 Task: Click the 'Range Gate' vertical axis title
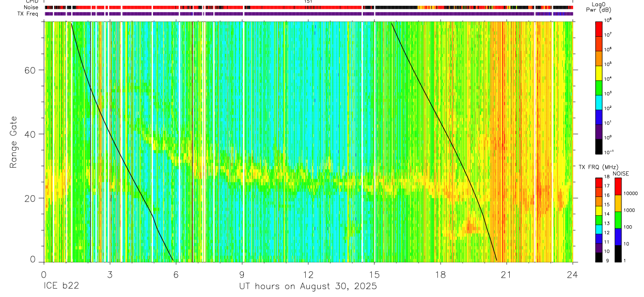coord(14,141)
